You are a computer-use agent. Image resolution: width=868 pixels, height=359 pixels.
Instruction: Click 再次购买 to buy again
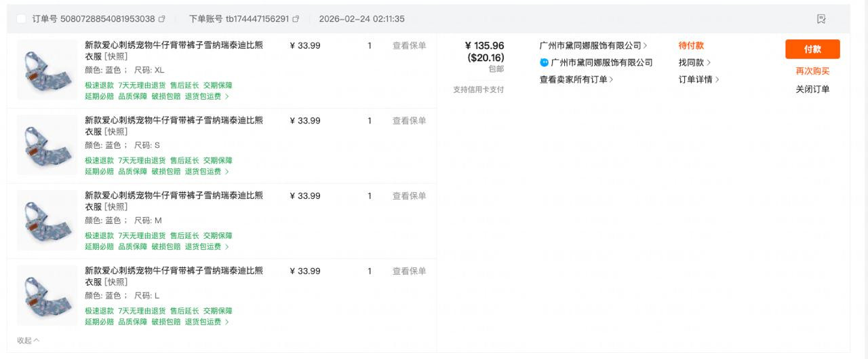point(812,71)
